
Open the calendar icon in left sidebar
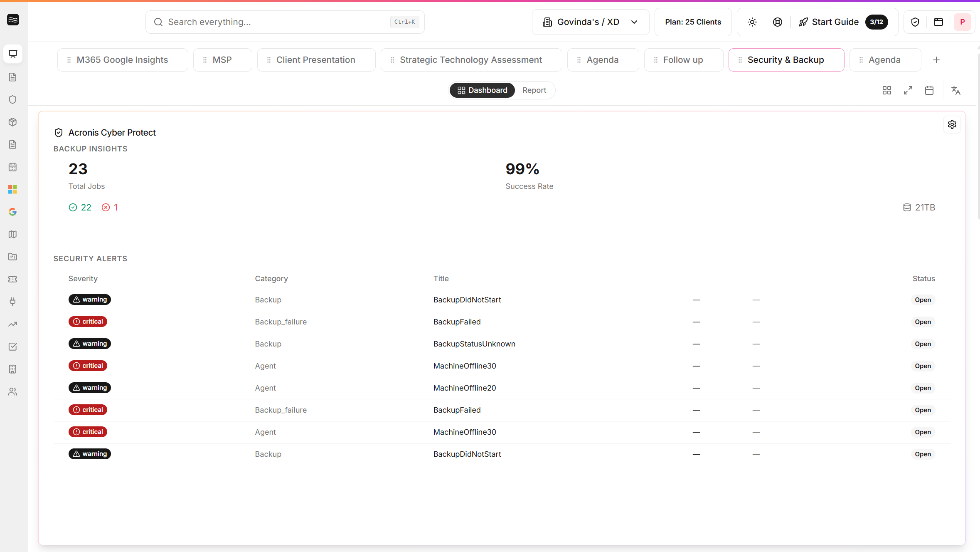pos(13,167)
